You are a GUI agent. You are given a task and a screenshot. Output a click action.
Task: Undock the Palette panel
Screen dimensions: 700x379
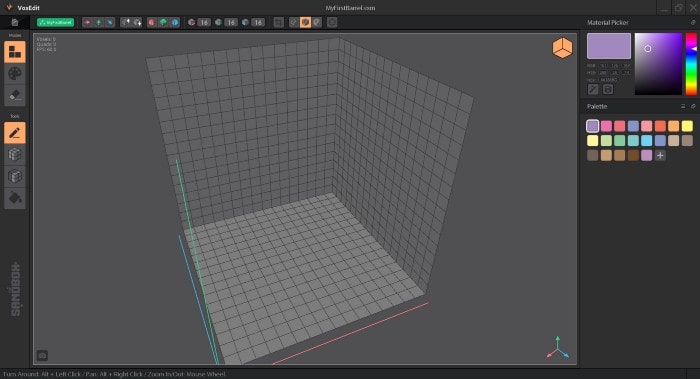tap(693, 106)
